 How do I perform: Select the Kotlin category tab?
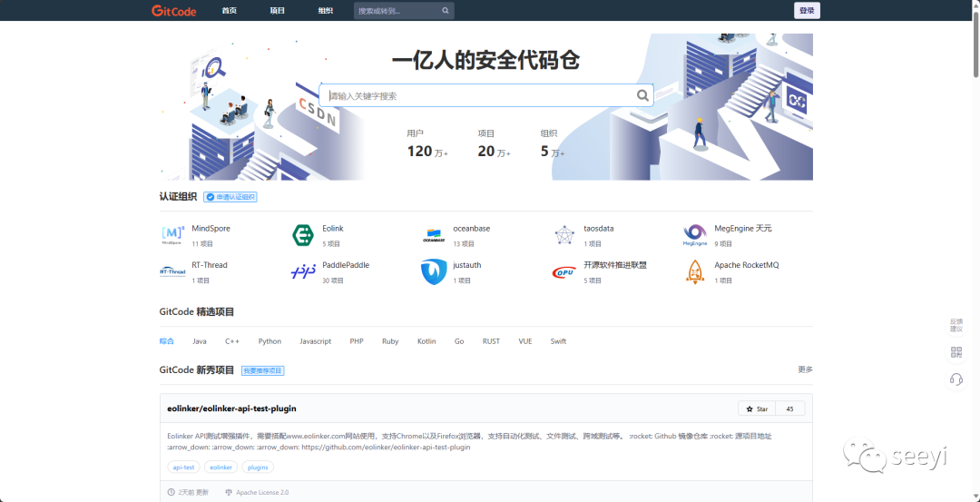pyautogui.click(x=426, y=341)
